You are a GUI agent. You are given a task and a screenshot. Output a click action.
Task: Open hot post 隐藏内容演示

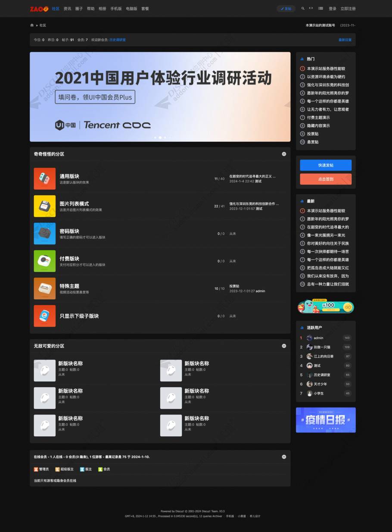(x=318, y=126)
